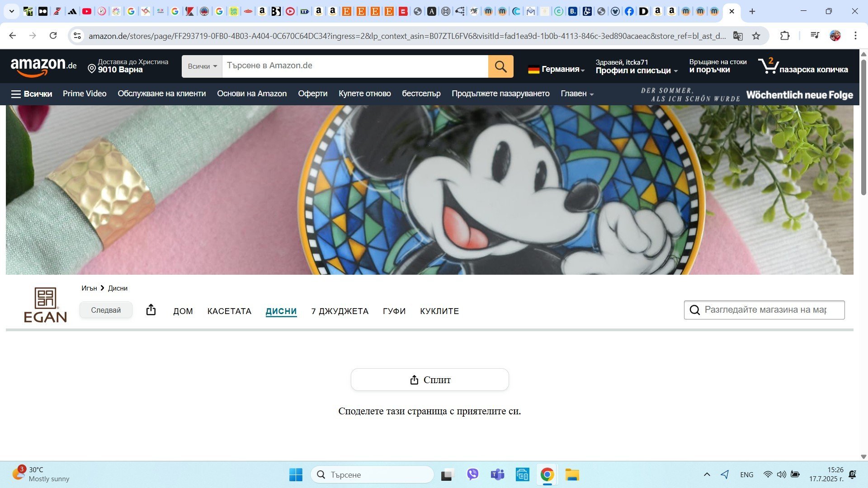The image size is (868, 488).
Task: Click the Следвай follow button
Action: pos(106,310)
